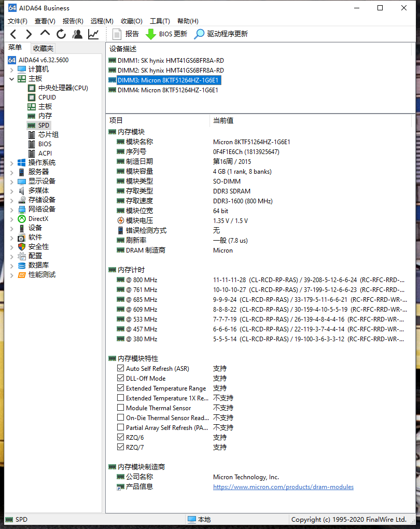Click the BIOS 更新 button

click(x=166, y=34)
